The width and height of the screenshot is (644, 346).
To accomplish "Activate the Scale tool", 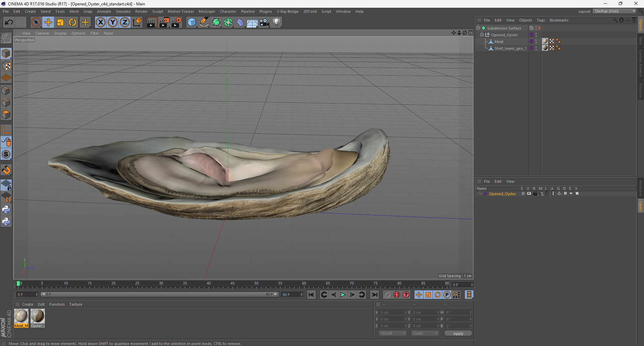I will pyautogui.click(x=60, y=23).
